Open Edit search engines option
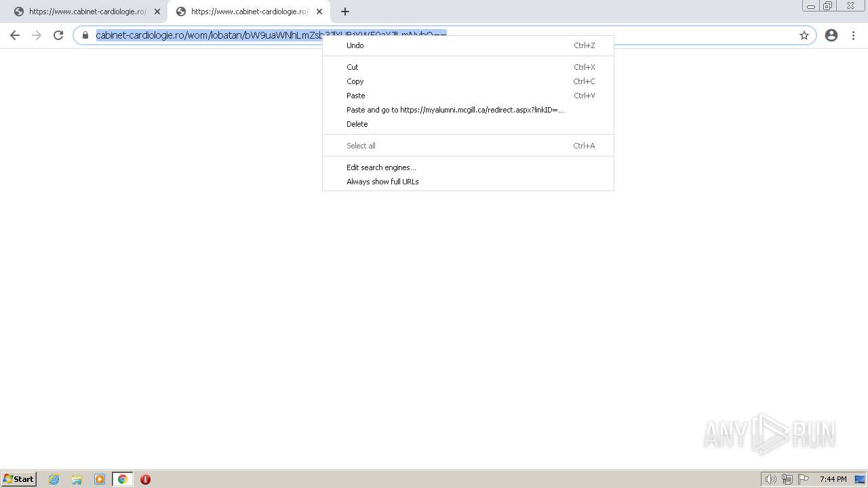This screenshot has height=488, width=868. click(468, 167)
